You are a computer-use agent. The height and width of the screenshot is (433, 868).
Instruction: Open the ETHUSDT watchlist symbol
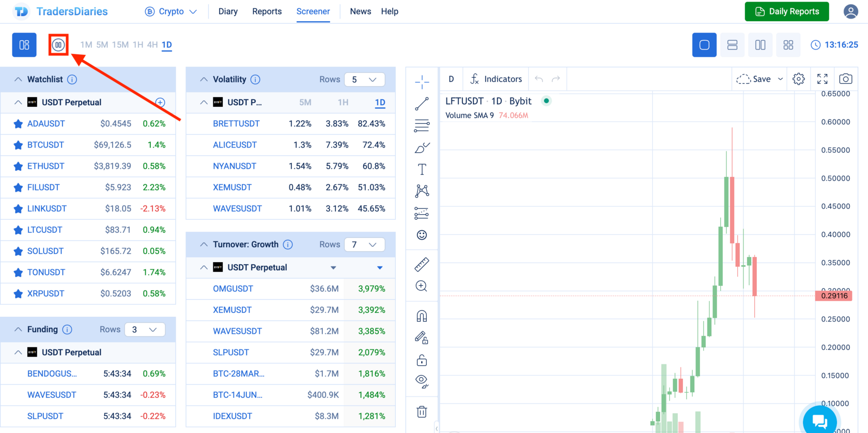pos(46,166)
